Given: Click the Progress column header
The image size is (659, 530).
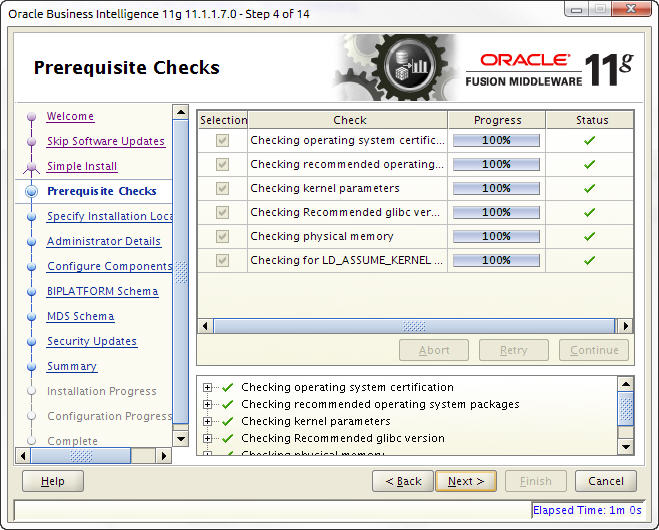Looking at the screenshot, I should click(497, 120).
